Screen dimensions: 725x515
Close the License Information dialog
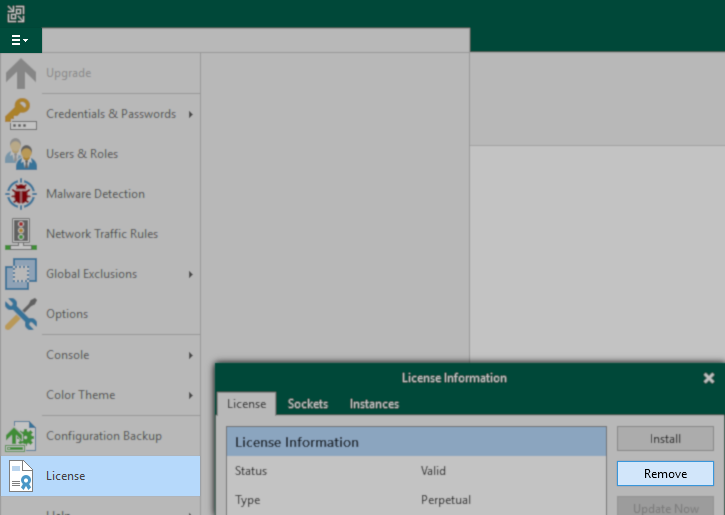click(x=709, y=378)
